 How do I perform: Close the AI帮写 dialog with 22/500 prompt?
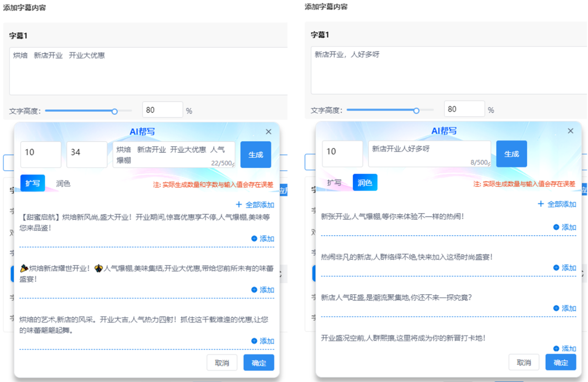coord(269,132)
